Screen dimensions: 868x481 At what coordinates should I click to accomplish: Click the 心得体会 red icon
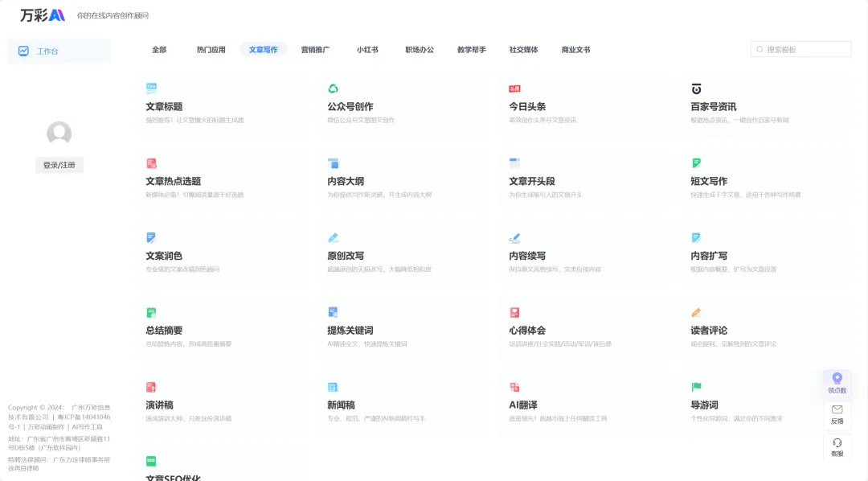(514, 313)
